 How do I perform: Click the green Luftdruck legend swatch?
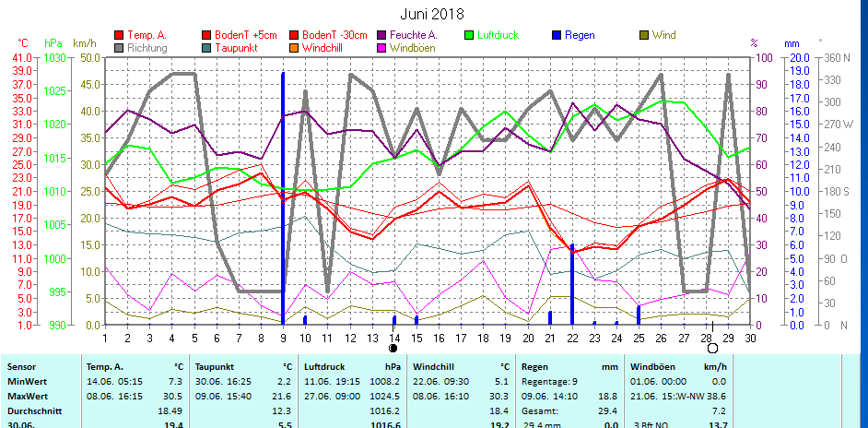click(x=469, y=35)
